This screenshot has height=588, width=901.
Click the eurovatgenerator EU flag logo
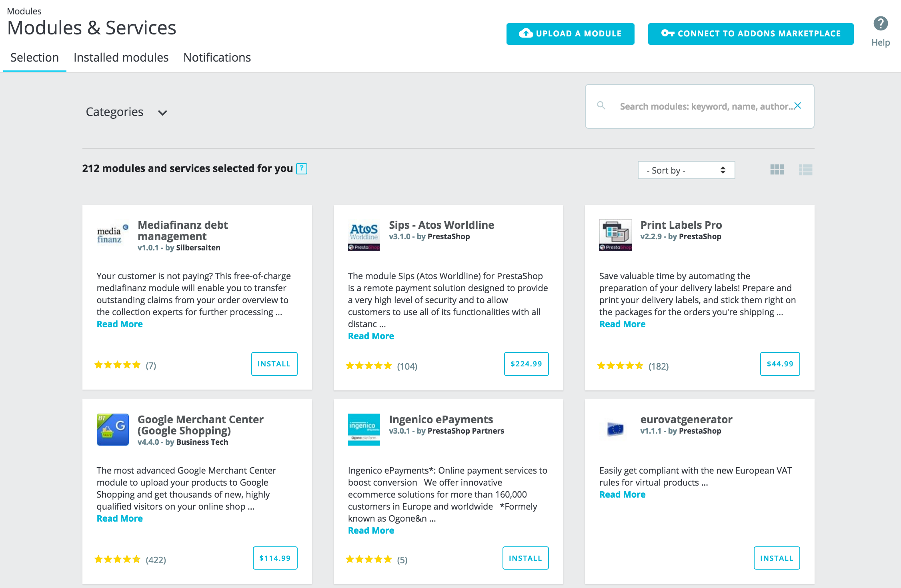tap(615, 430)
